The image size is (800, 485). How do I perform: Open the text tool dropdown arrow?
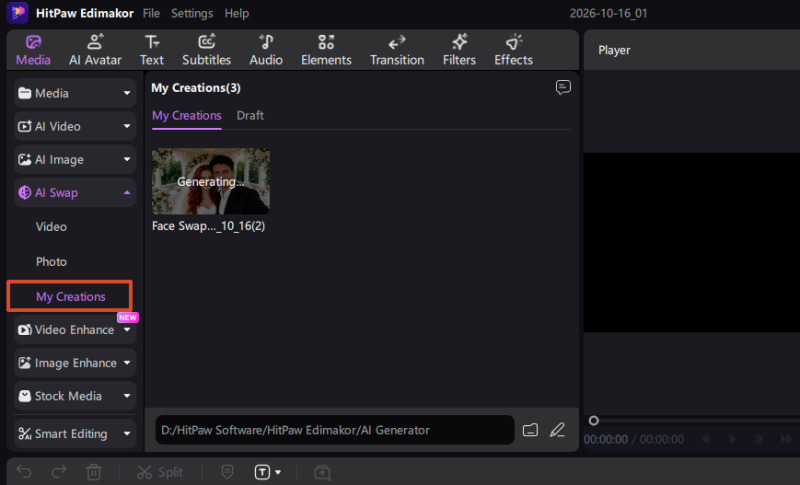tap(278, 472)
